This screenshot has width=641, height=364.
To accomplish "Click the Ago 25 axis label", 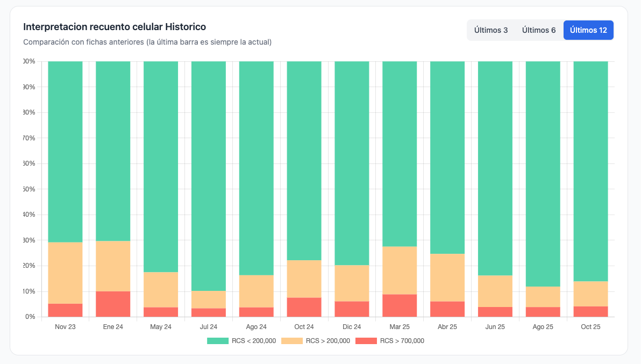I will click(543, 327).
